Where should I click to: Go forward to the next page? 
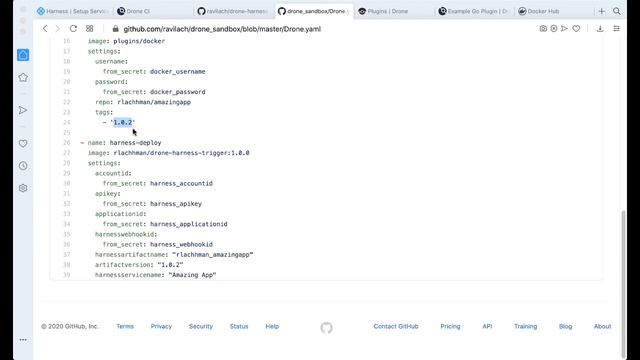point(58,29)
